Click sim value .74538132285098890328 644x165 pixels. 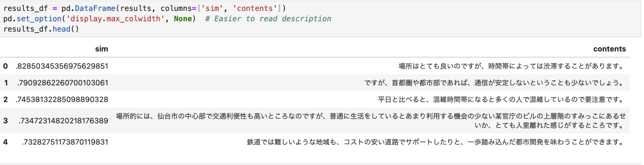[x=62, y=99]
